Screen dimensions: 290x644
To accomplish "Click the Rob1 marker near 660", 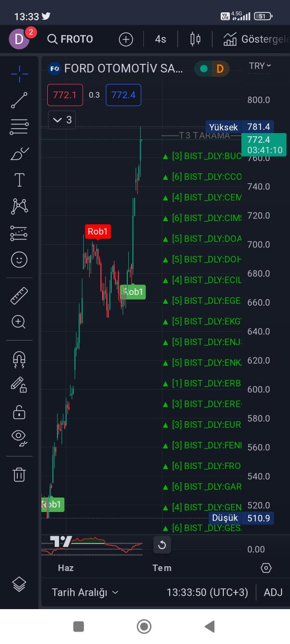I will pyautogui.click(x=133, y=291).
